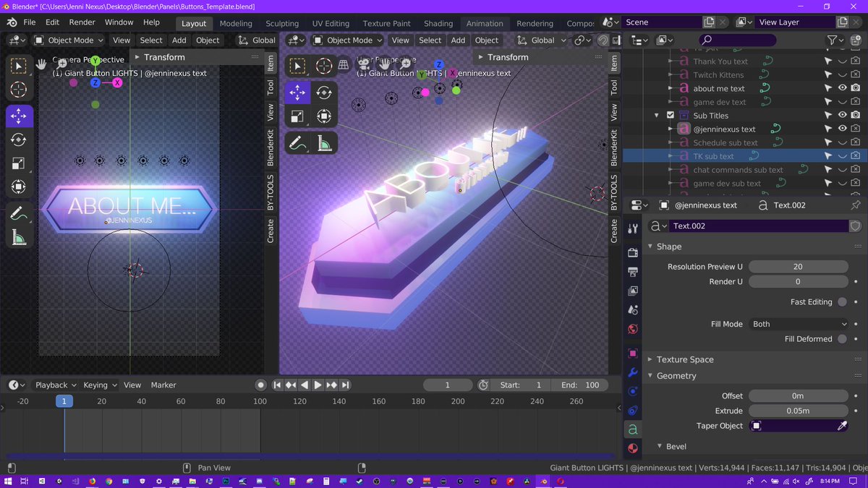
Task: Uncheck the Sub Titles collection checkbox
Action: click(671, 116)
